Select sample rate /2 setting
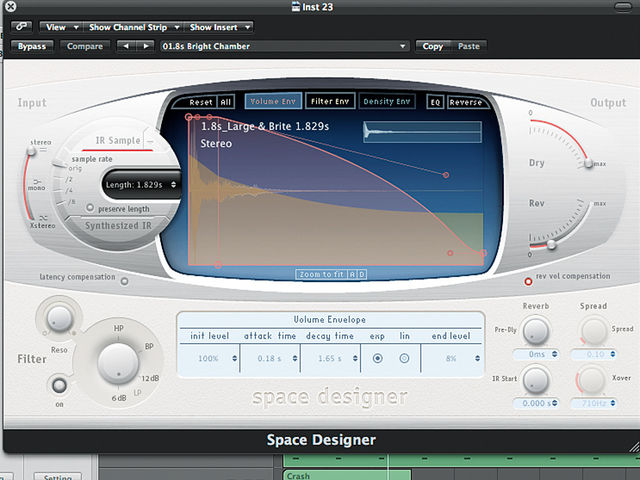Image resolution: width=640 pixels, height=480 pixels. pos(69,179)
